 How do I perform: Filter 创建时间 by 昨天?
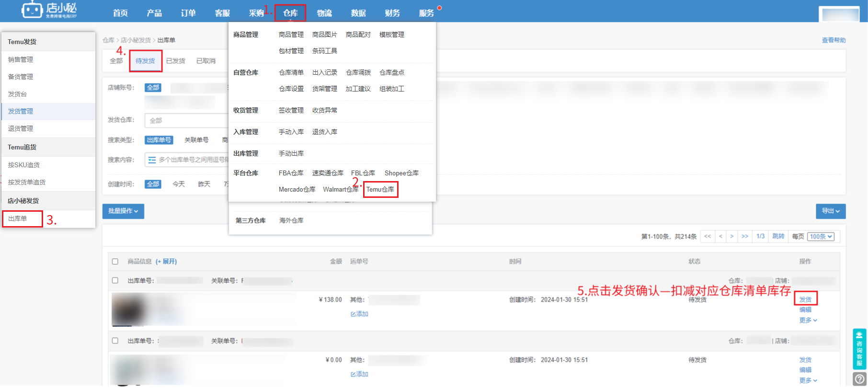[x=204, y=184]
